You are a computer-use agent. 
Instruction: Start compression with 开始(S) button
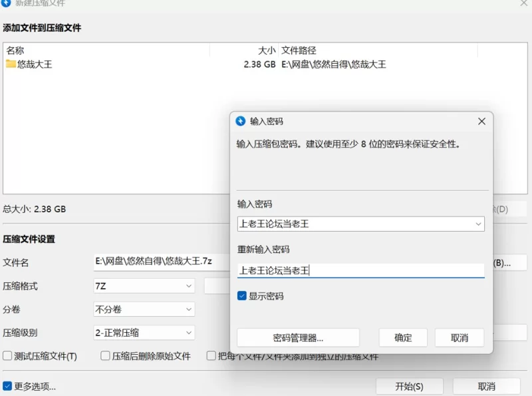click(x=409, y=387)
